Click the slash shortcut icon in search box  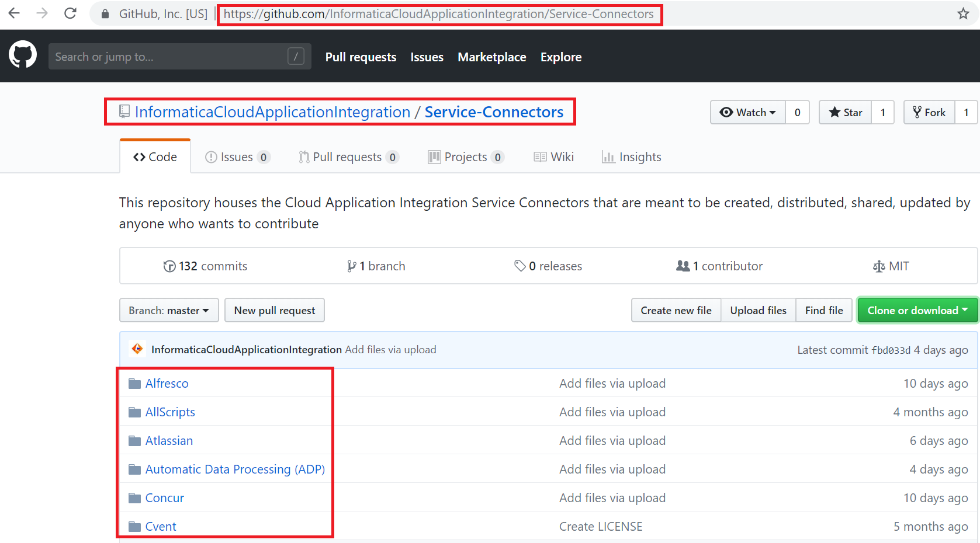296,56
